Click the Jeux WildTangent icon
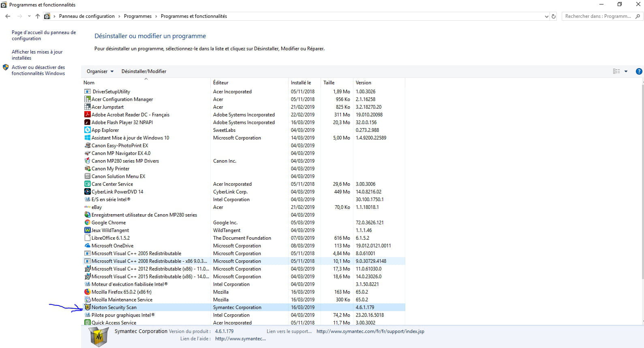644x348 pixels. (87, 230)
